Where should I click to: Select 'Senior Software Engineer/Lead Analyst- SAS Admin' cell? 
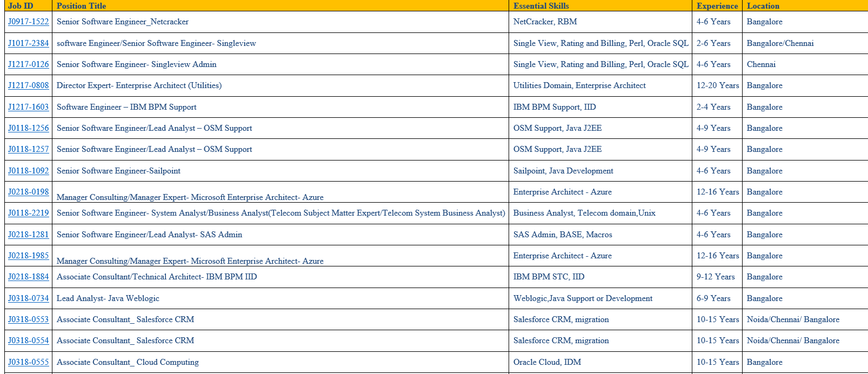click(x=281, y=235)
